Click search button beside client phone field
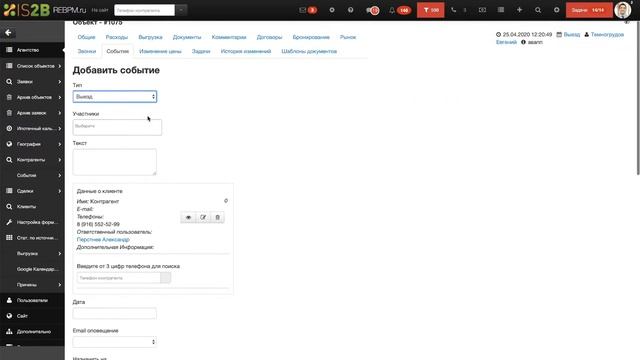 165,278
